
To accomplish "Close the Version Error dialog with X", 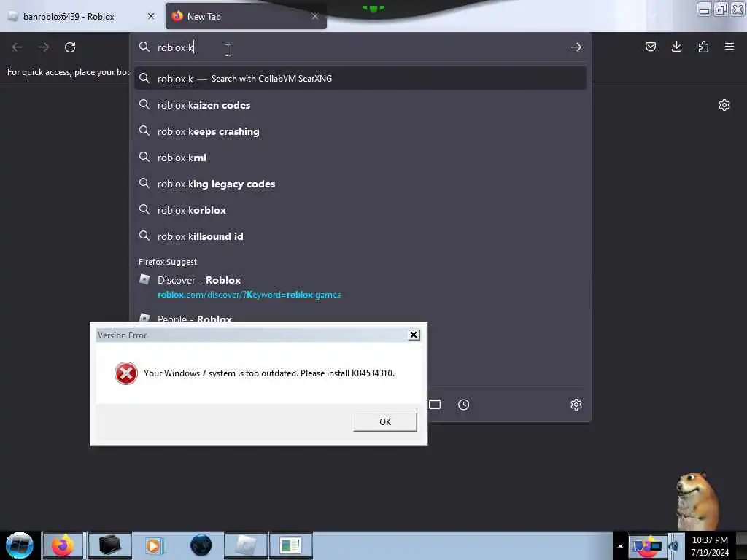I will 414,335.
